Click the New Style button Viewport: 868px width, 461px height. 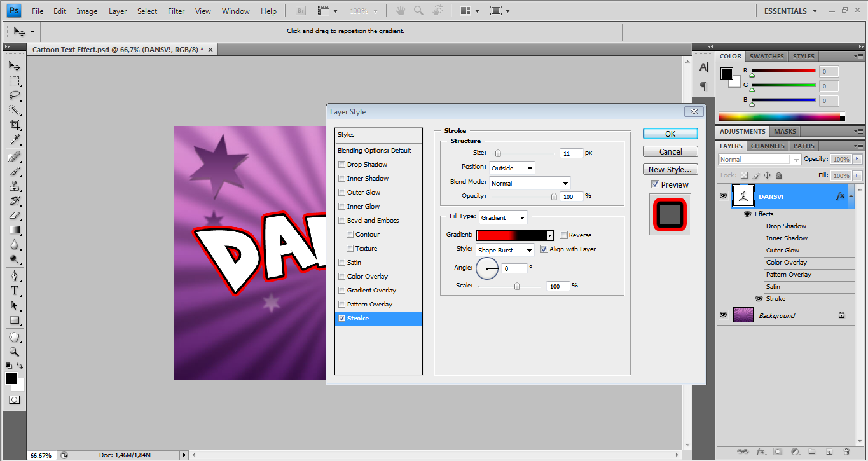tap(670, 170)
